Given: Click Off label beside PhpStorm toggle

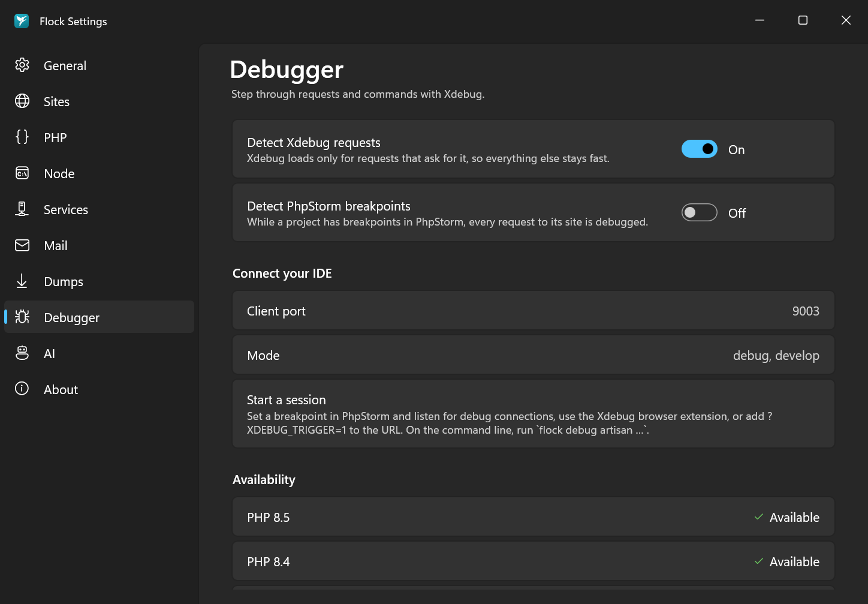Looking at the screenshot, I should tap(737, 213).
